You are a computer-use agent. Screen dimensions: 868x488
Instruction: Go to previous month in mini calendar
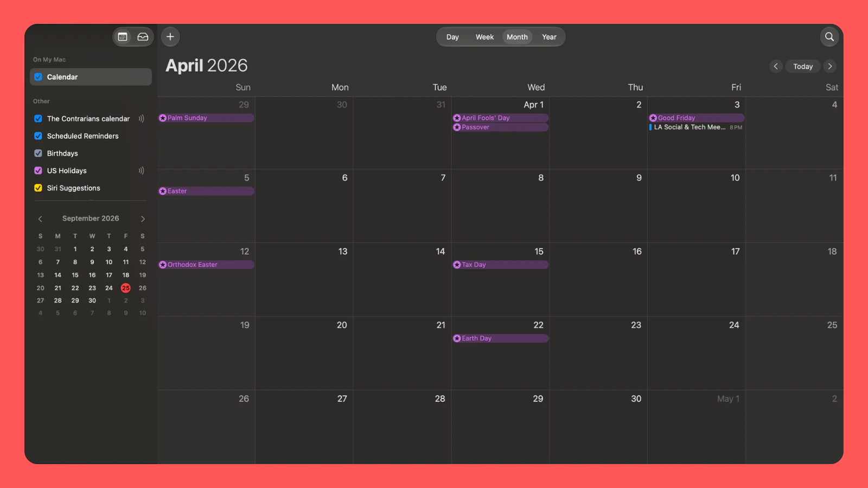[40, 219]
